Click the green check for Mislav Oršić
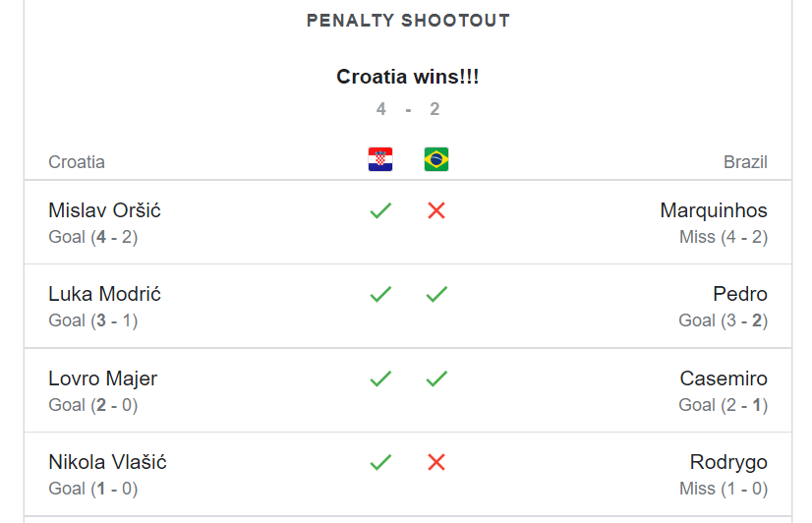812x523 pixels. 380,210
